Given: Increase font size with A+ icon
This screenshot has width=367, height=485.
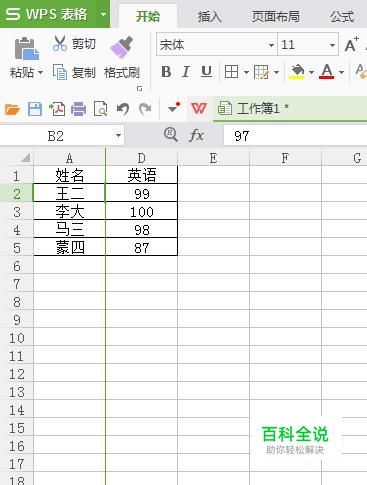Looking at the screenshot, I should click(x=352, y=44).
